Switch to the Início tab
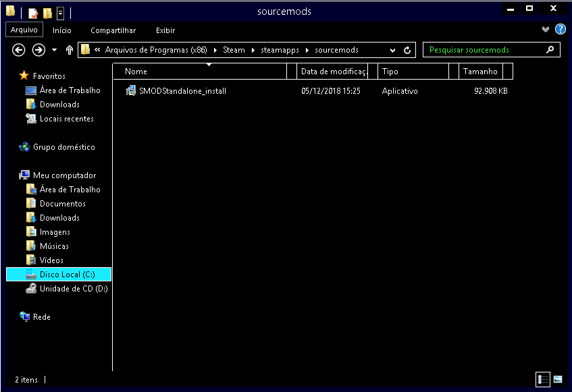Image resolution: width=572 pixels, height=392 pixels. 61,30
